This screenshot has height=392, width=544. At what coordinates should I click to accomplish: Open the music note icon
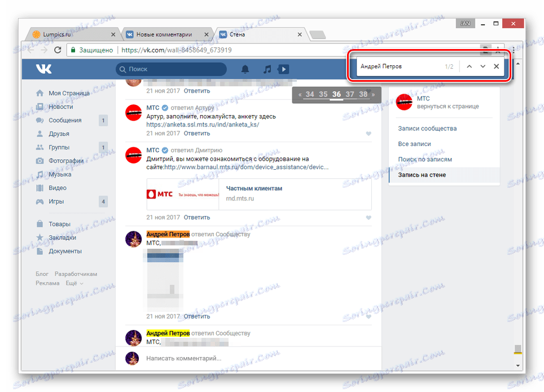click(x=267, y=69)
